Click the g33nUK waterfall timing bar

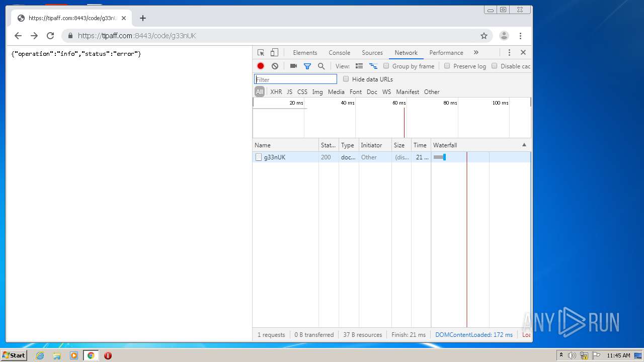pos(440,157)
